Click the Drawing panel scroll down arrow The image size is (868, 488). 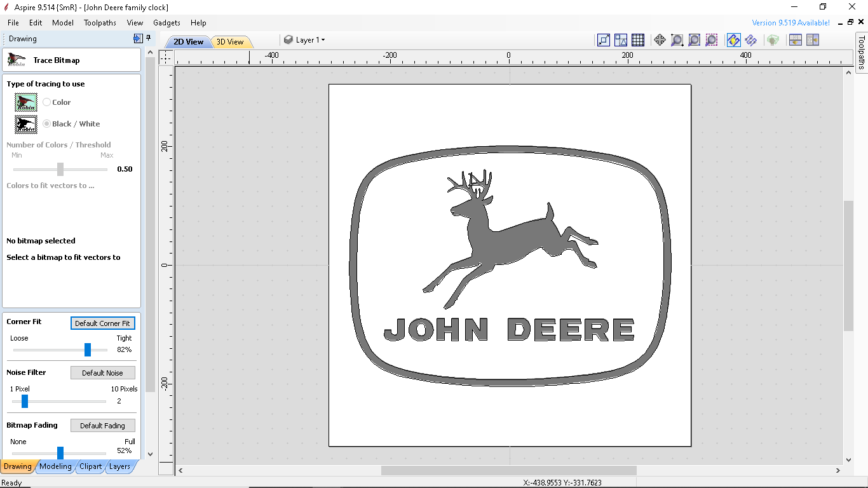150,454
